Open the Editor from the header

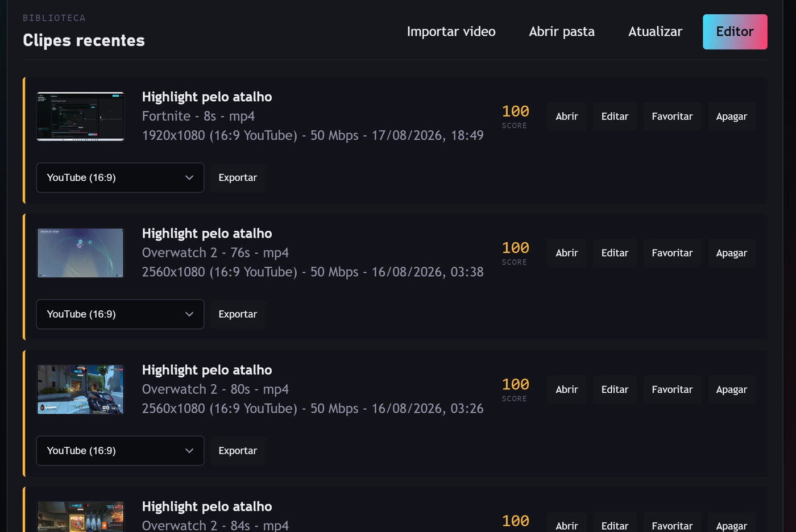(735, 32)
